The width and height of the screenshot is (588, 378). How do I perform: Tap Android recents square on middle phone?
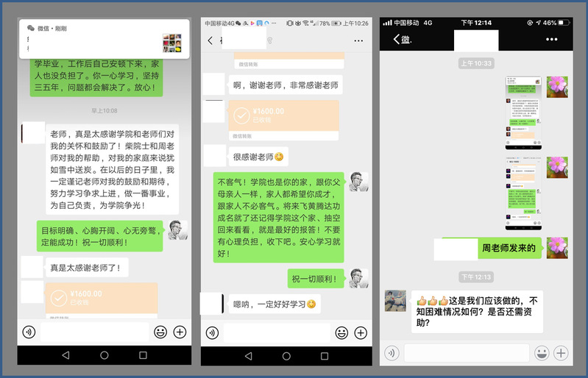click(x=325, y=355)
